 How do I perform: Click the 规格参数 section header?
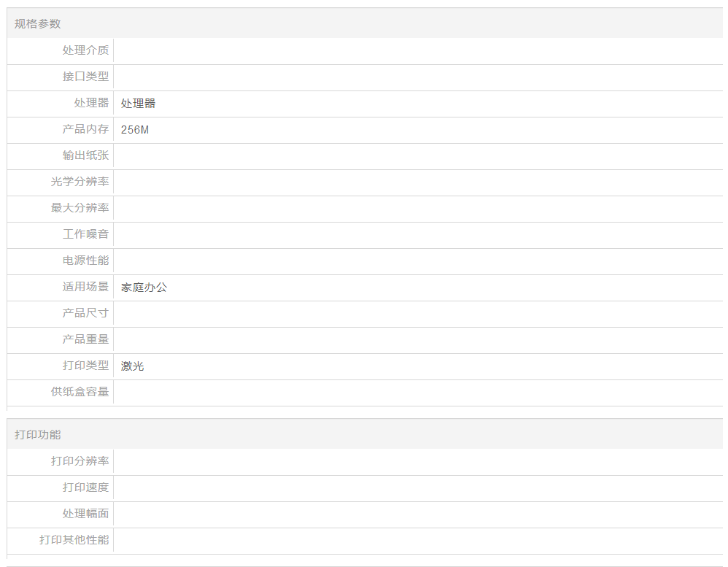[38, 24]
